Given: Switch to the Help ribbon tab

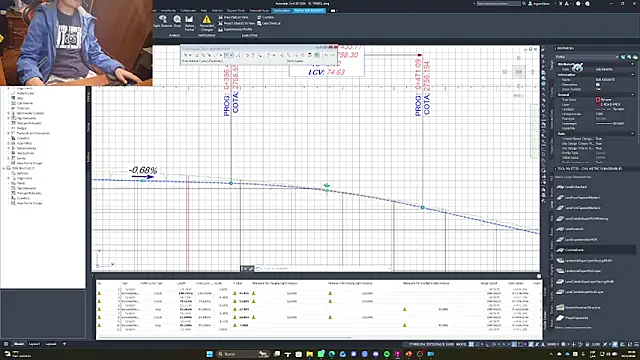Looking at the screenshot, I should 204,10.
